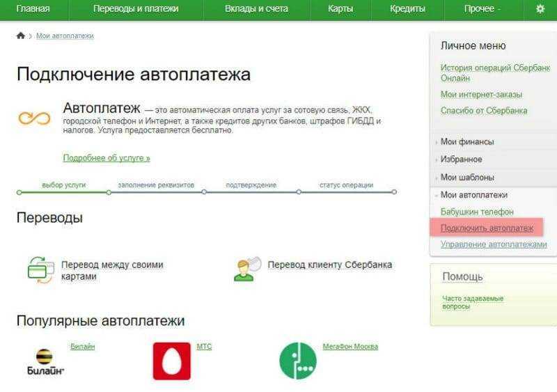Expand Мои финансы section
The height and width of the screenshot is (392, 557).
467,142
